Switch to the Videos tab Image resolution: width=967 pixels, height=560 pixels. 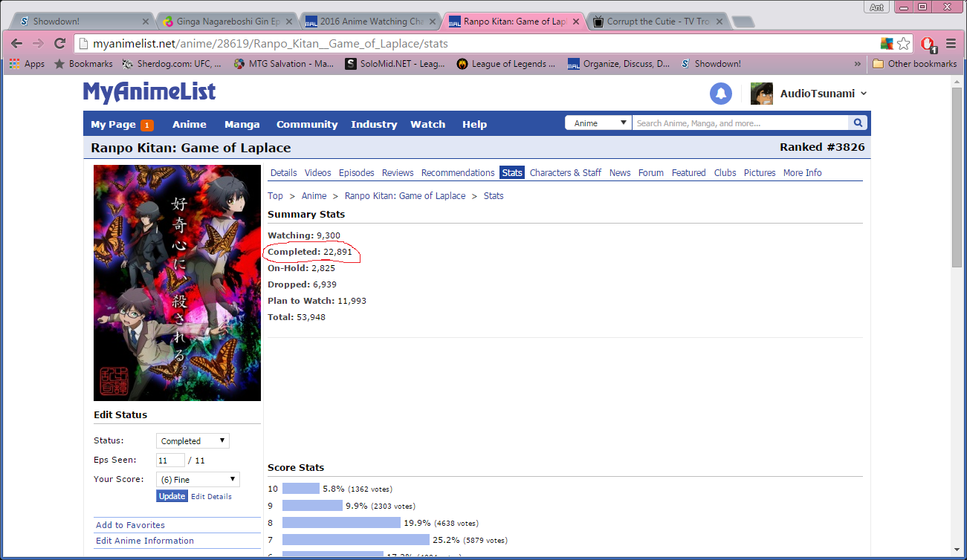pyautogui.click(x=318, y=173)
